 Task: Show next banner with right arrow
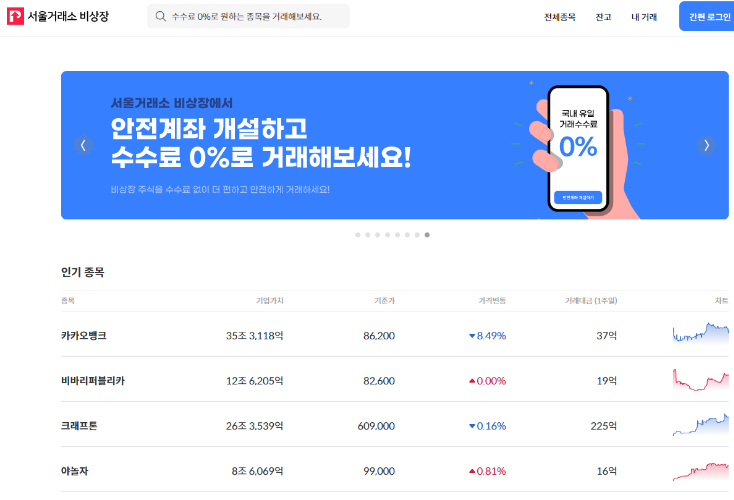[706, 145]
